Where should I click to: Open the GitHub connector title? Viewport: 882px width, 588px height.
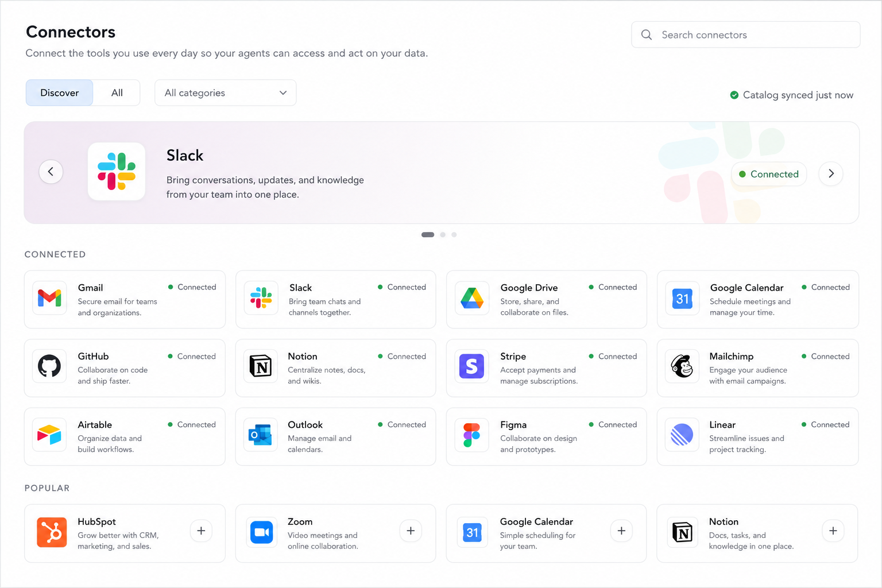[x=94, y=356]
